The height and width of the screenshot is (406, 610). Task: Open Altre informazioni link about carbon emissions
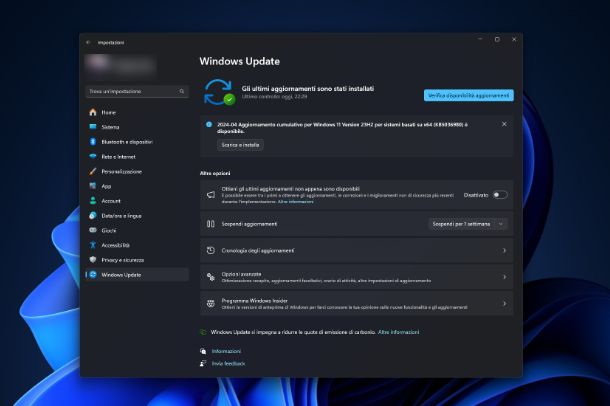click(398, 332)
